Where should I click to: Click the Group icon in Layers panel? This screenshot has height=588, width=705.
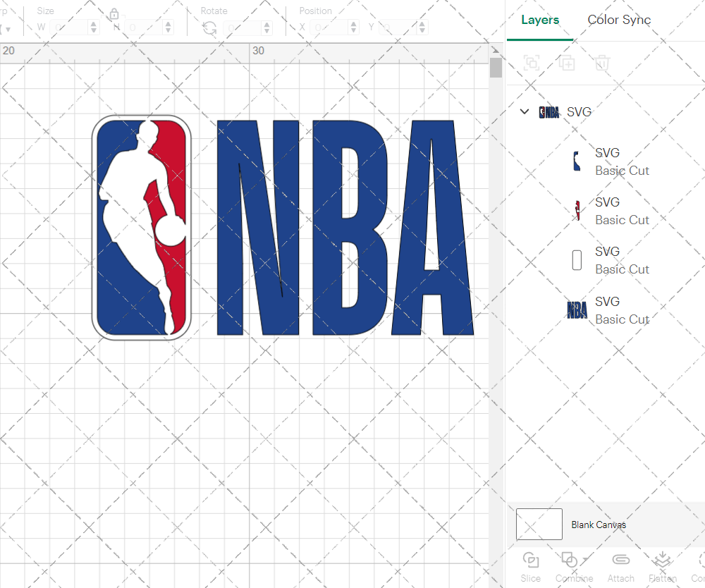click(x=532, y=63)
